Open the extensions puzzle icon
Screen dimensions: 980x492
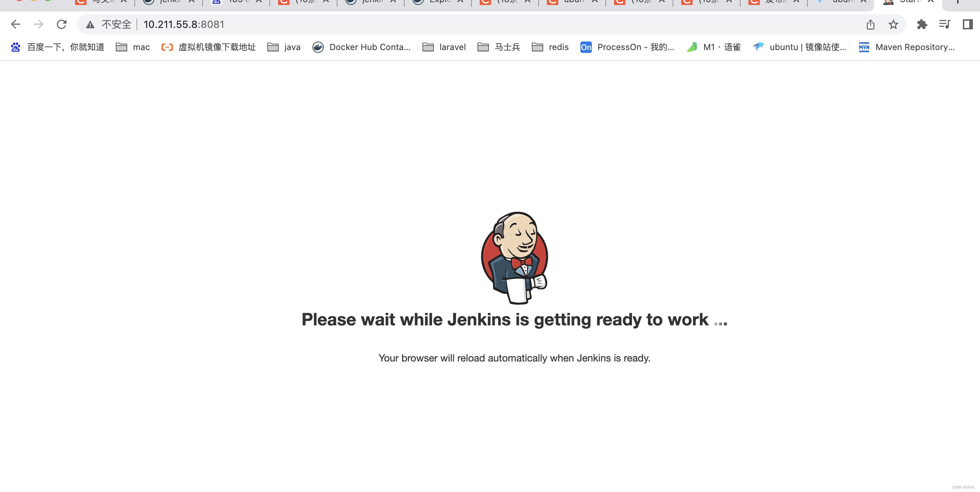922,25
